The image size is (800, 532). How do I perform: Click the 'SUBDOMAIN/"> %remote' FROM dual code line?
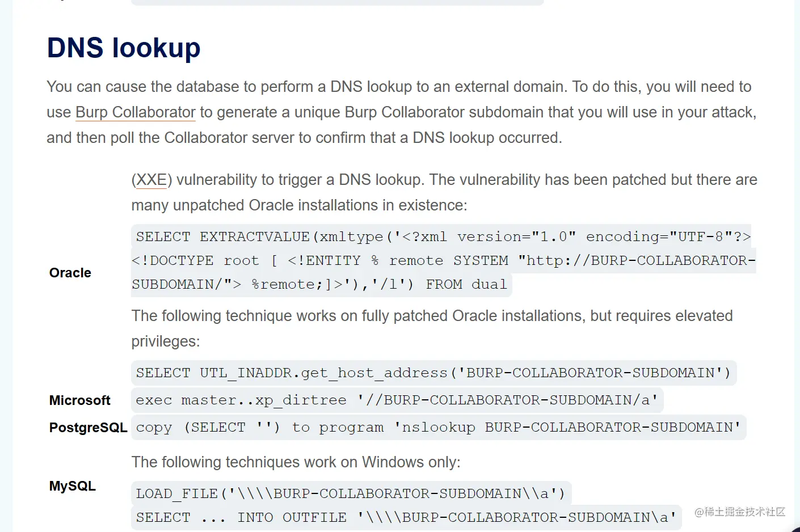[322, 284]
